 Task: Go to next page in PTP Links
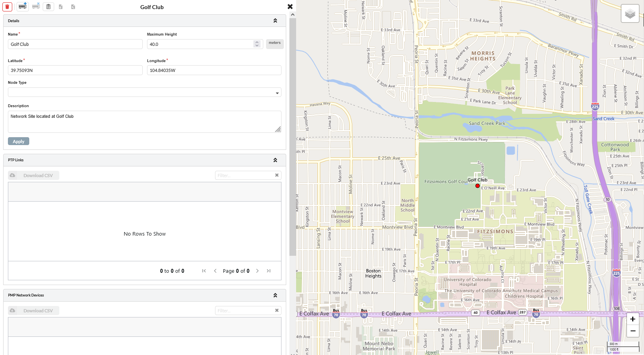257,271
